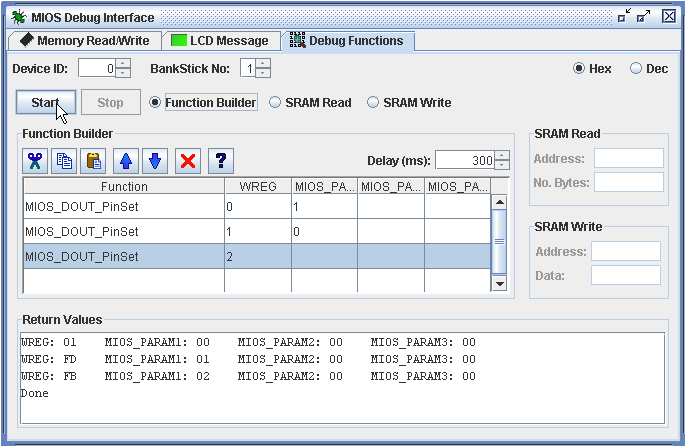Click return line starting WREG: 01
Screen dimensions: 685x446
[x=248, y=342]
